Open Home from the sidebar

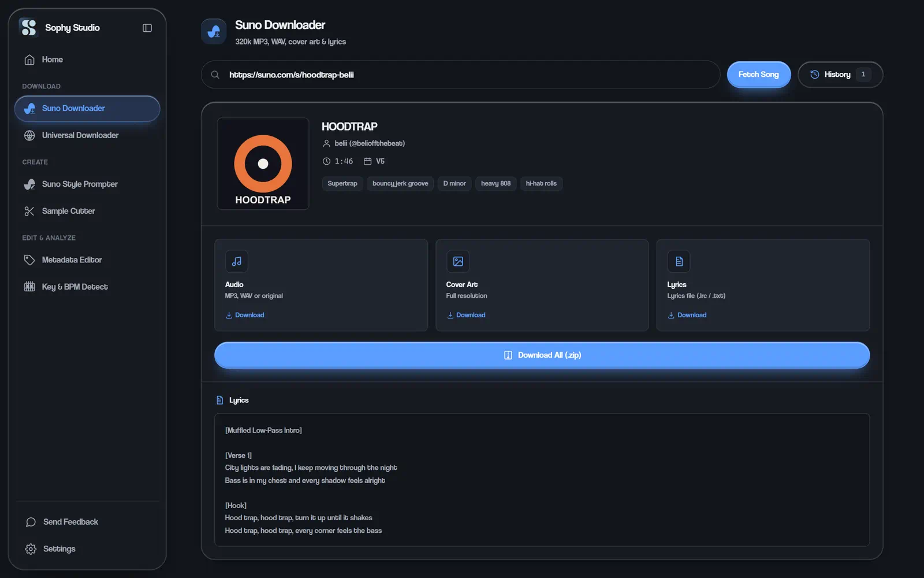pyautogui.click(x=87, y=60)
